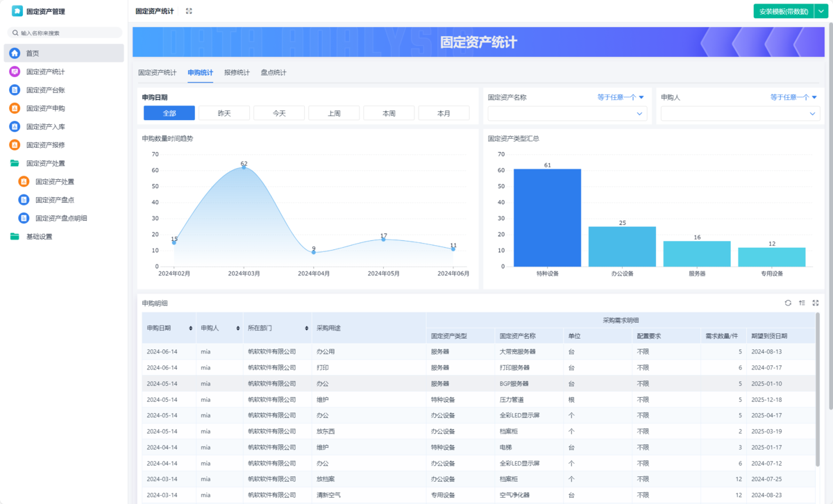Select the 全部 date filter option
Image resolution: width=833 pixels, height=504 pixels.
coord(169,113)
